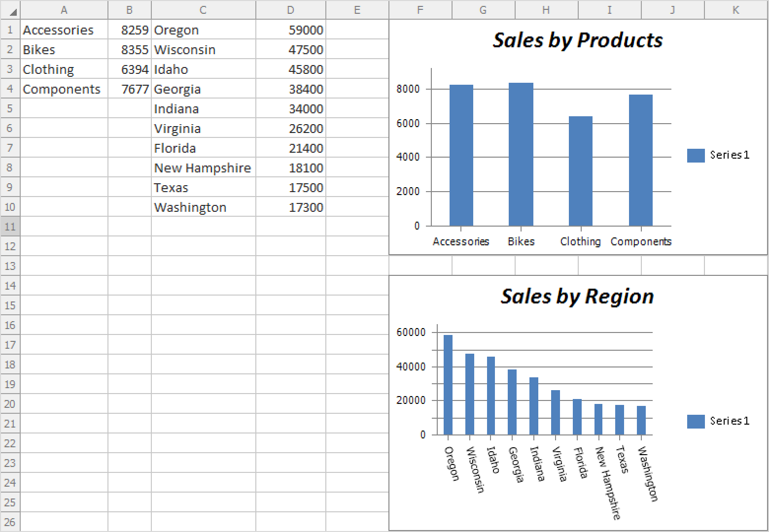This screenshot has height=532, width=769.
Task: Select the Bikes bar in Products chart
Action: [x=521, y=154]
